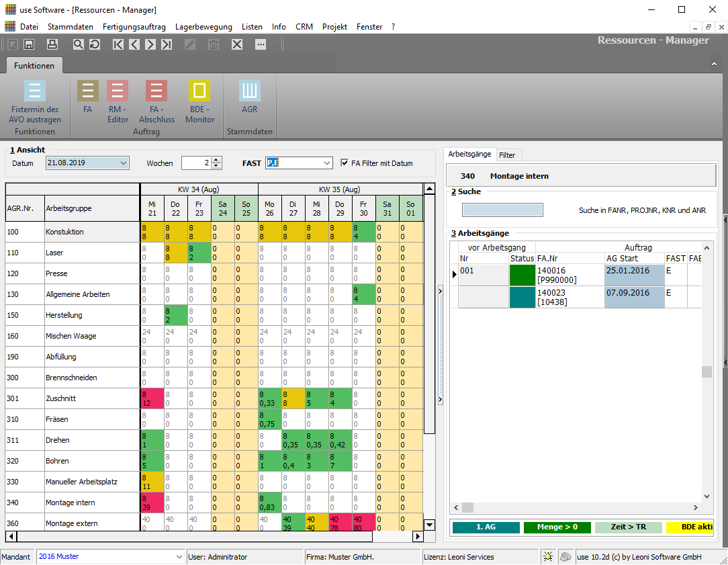Click the yellow BDE akti legend color
The width and height of the screenshot is (728, 565).
(x=690, y=527)
